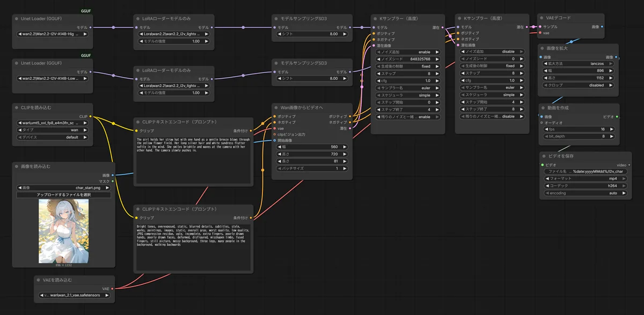Click the 幅 896 value field

(x=580, y=70)
